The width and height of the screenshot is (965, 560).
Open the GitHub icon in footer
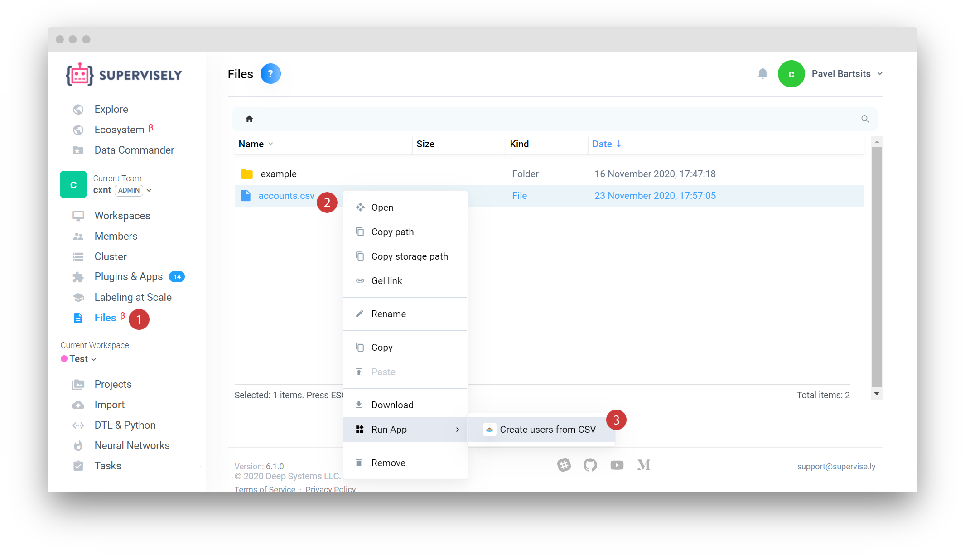[590, 465]
